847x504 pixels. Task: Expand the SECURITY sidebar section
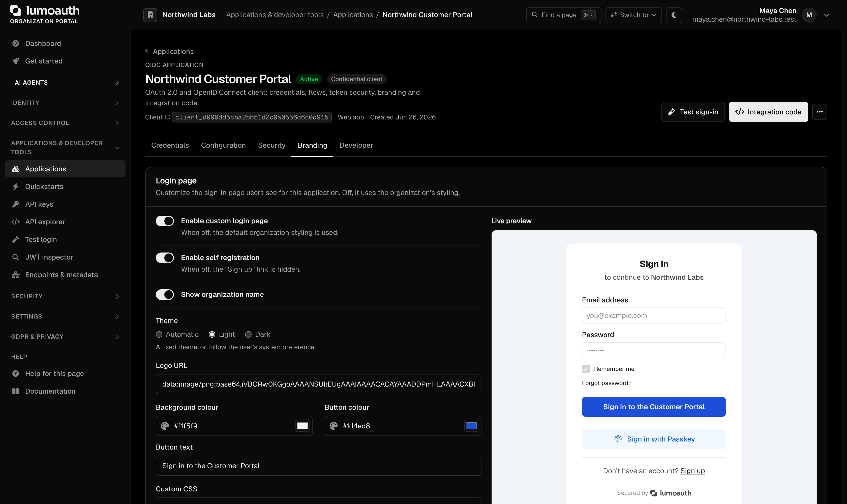(65, 296)
